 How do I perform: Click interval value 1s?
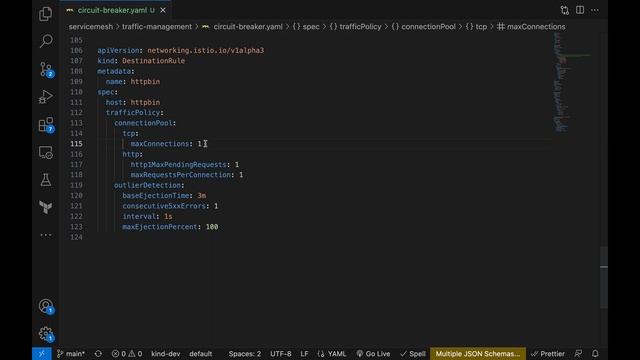pos(168,216)
